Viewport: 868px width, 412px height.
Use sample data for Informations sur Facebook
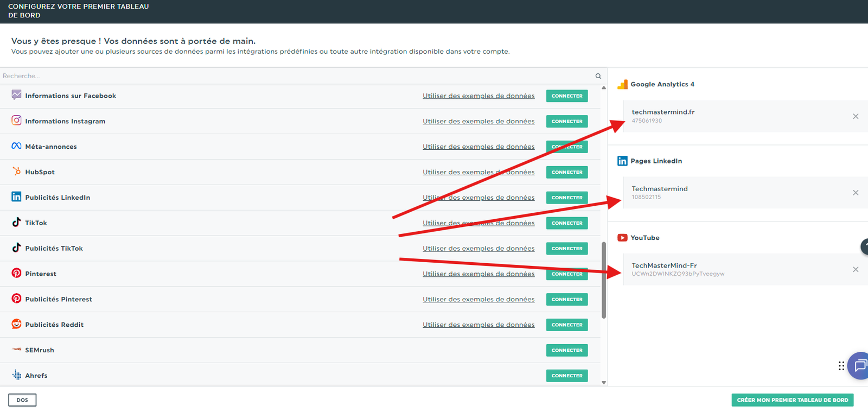(x=478, y=96)
